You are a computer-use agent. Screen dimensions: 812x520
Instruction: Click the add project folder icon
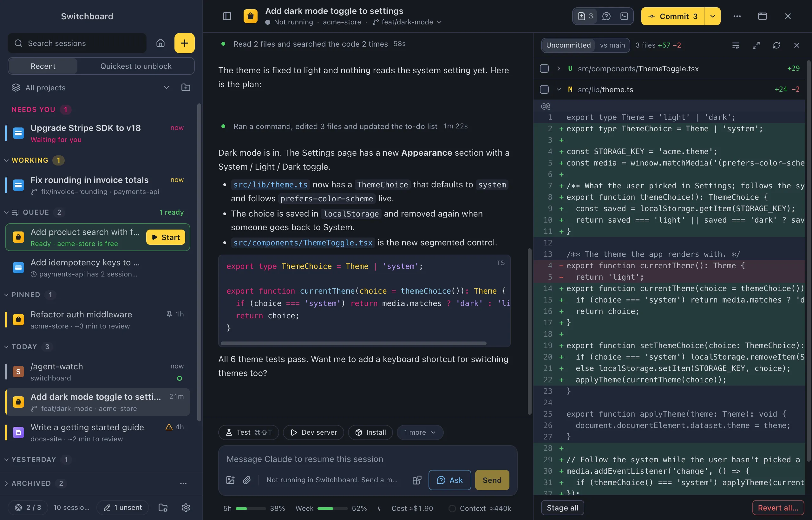186,88
